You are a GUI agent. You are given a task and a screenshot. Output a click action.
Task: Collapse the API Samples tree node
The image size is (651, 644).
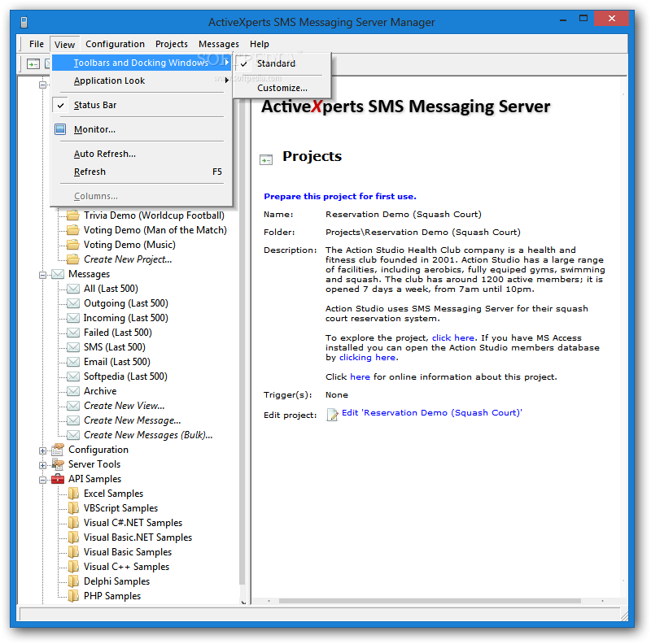coord(42,480)
